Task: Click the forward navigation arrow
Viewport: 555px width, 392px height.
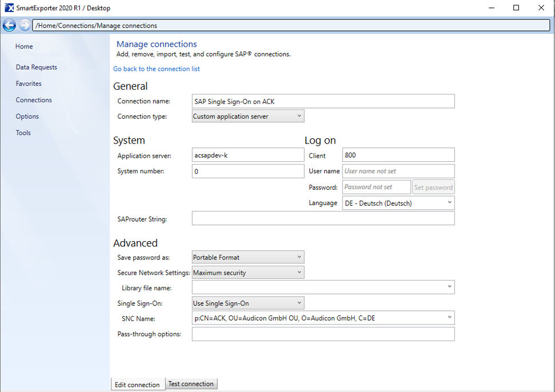Action: [24, 25]
